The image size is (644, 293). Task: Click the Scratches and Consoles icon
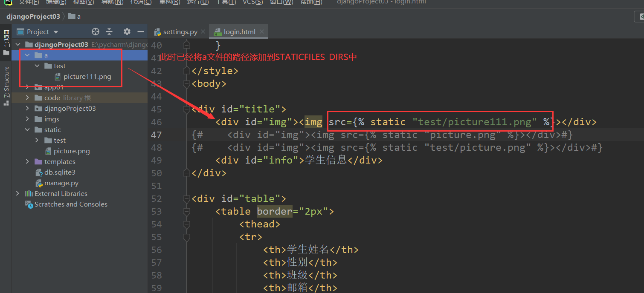pyautogui.click(x=29, y=204)
